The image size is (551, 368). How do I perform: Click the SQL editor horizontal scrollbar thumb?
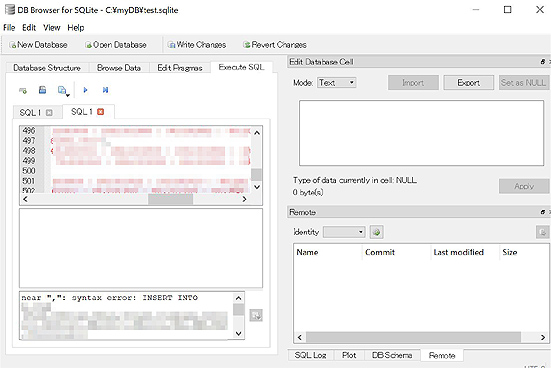pyautogui.click(x=170, y=199)
